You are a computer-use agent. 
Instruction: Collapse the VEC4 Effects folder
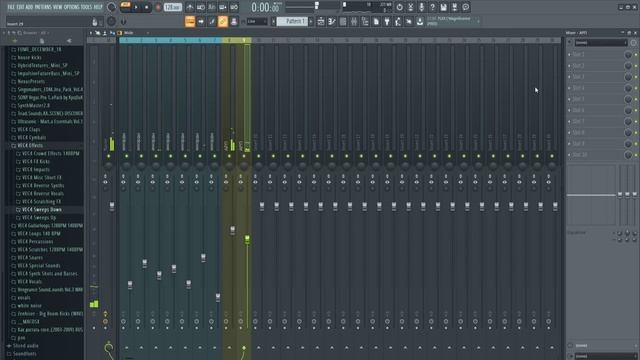30,145
